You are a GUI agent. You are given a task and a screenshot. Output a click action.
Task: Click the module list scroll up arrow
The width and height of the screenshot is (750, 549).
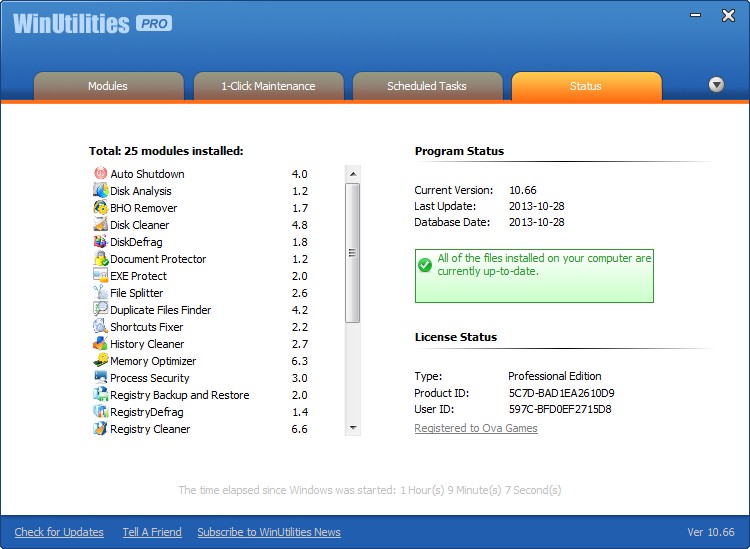click(x=353, y=174)
